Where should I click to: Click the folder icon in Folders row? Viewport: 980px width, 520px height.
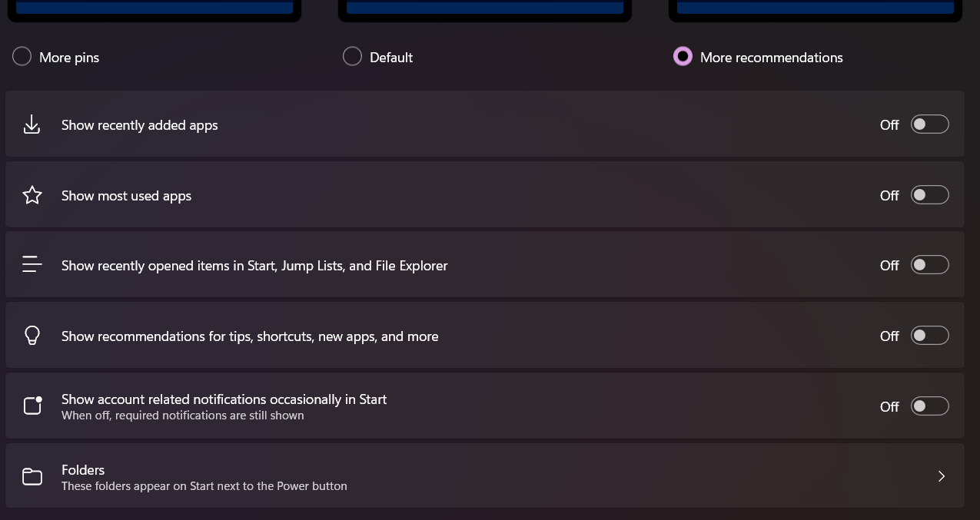[32, 476]
